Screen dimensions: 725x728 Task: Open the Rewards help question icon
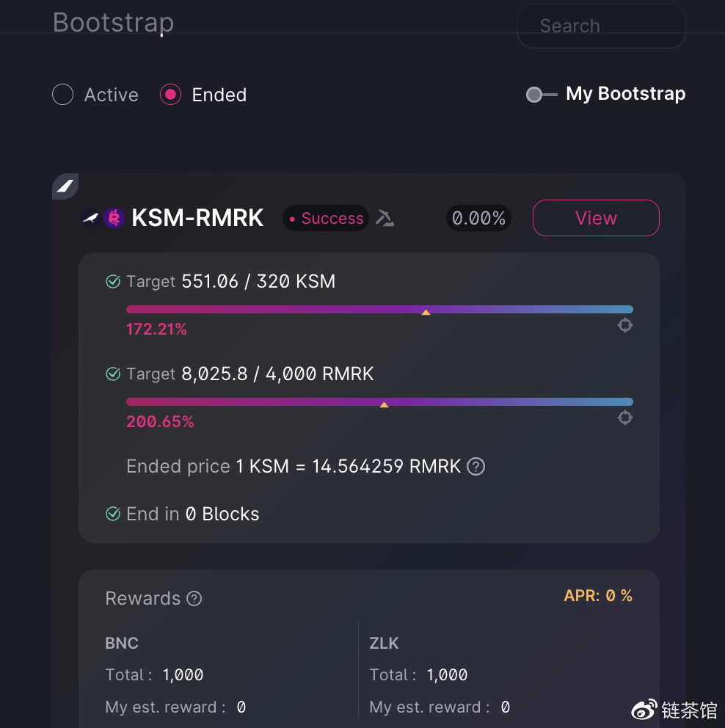coord(194,598)
